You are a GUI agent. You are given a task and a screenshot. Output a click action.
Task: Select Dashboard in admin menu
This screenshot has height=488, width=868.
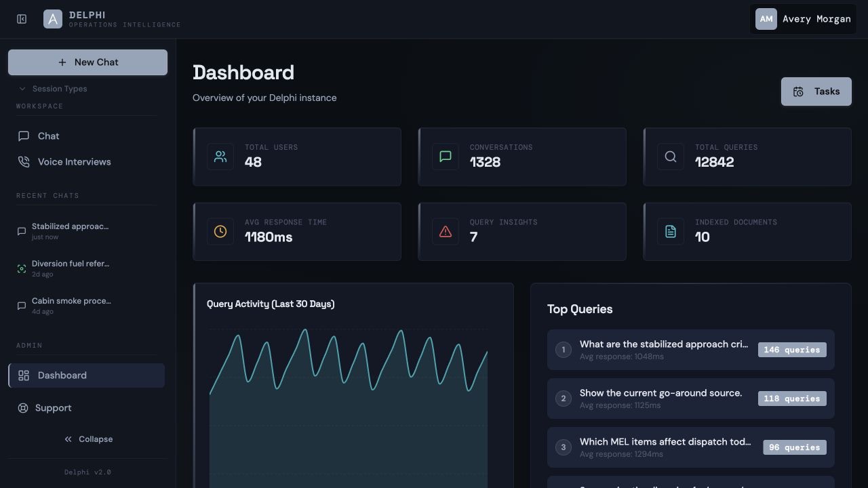[x=86, y=375]
